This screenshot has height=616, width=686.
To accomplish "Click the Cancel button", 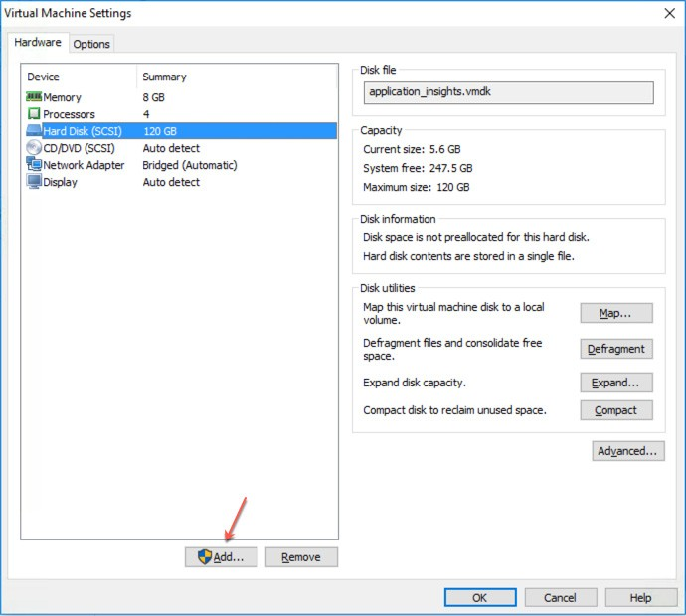I will pyautogui.click(x=560, y=597).
